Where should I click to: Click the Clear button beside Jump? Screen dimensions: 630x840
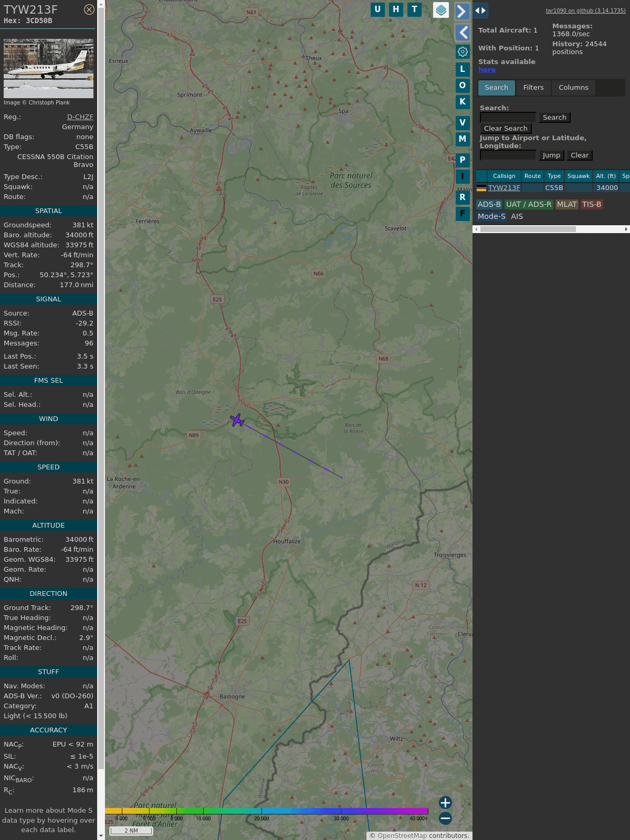click(580, 155)
